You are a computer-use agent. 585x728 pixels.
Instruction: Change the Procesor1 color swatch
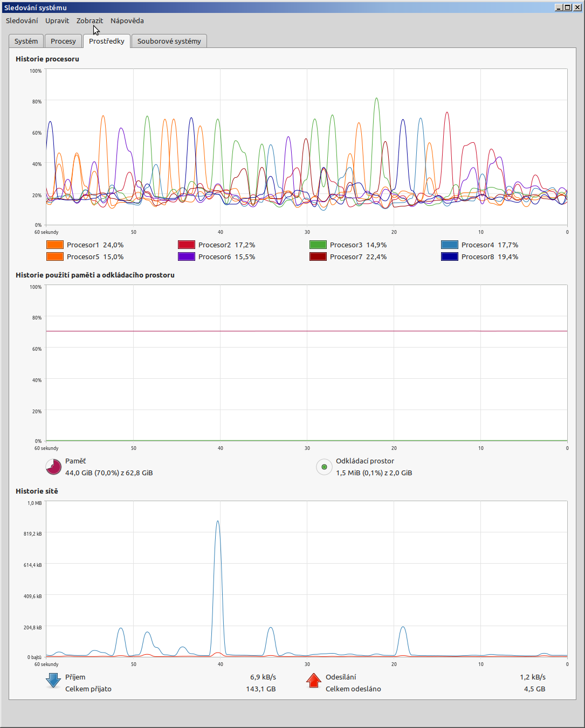tap(55, 245)
